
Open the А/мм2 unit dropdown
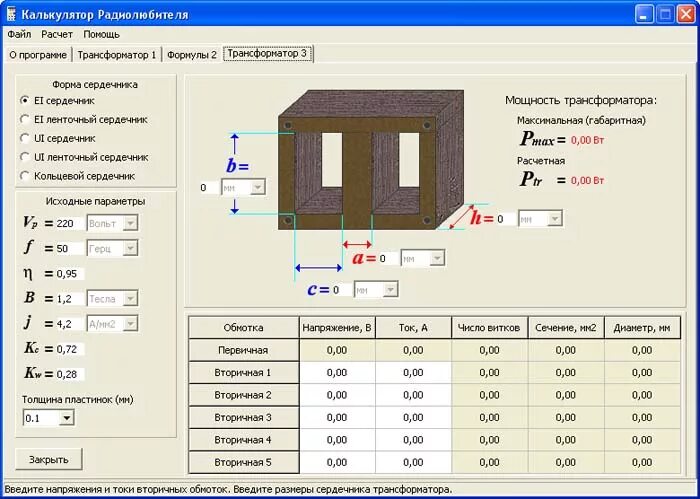pos(130,324)
